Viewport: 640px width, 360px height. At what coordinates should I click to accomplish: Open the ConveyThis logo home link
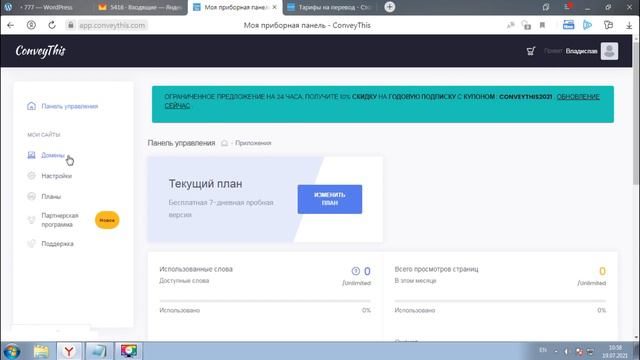40,51
